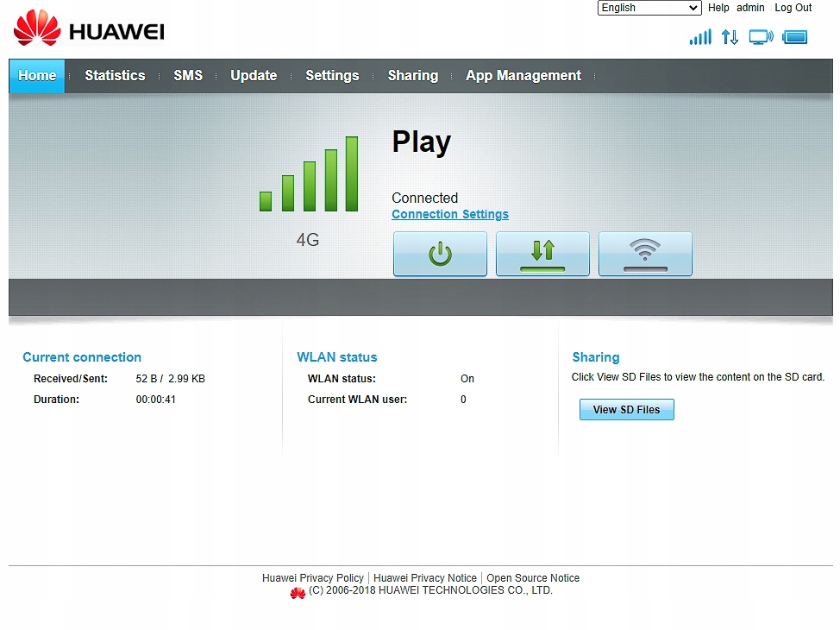This screenshot has height=630, width=840.
Task: Click the battery status icon
Action: (x=794, y=37)
